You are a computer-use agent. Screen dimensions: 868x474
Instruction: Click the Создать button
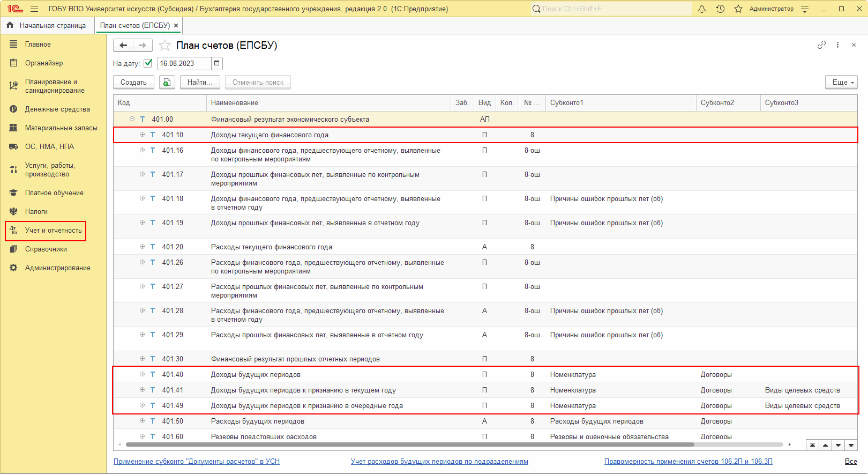coord(133,82)
